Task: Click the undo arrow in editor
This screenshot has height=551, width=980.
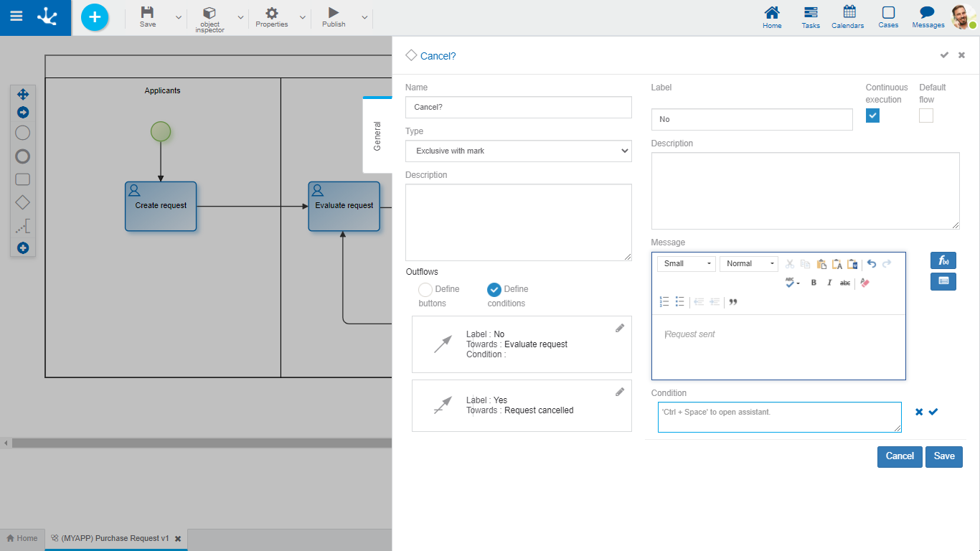Action: [x=872, y=264]
